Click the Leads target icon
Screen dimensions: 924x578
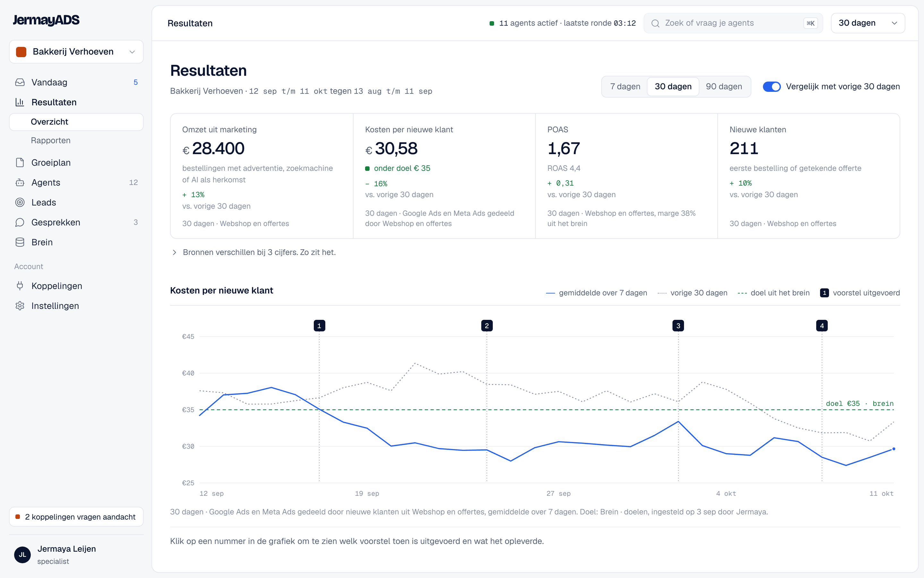coord(20,202)
